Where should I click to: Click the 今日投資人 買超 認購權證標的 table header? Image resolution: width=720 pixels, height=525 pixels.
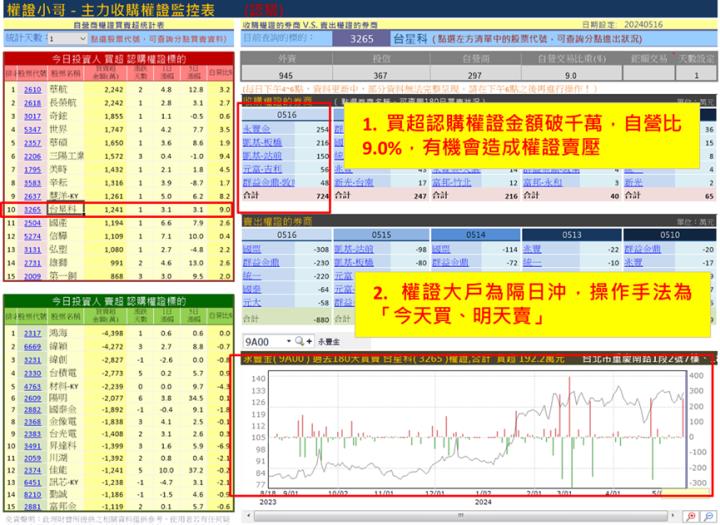coord(118,59)
